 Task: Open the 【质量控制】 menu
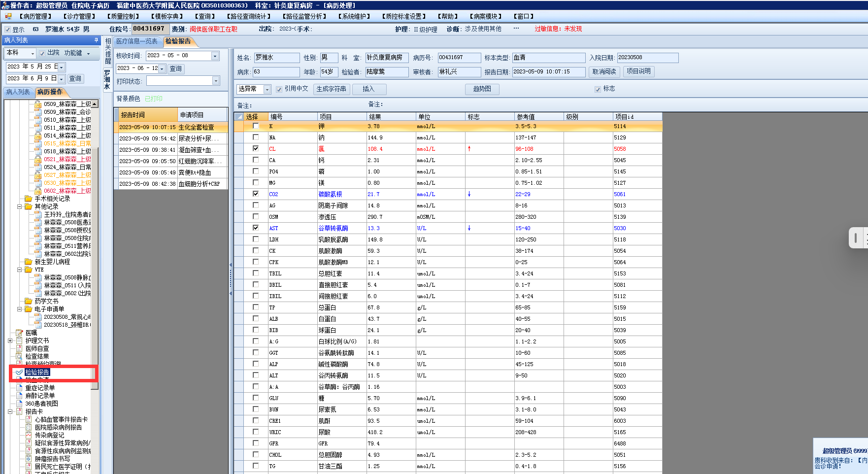coord(124,16)
